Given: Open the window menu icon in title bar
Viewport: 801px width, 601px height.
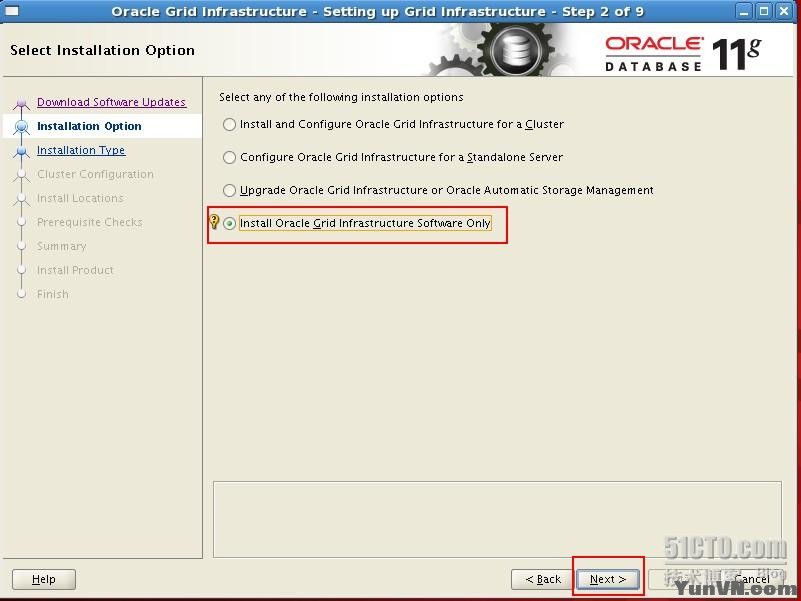Looking at the screenshot, I should tap(11, 11).
